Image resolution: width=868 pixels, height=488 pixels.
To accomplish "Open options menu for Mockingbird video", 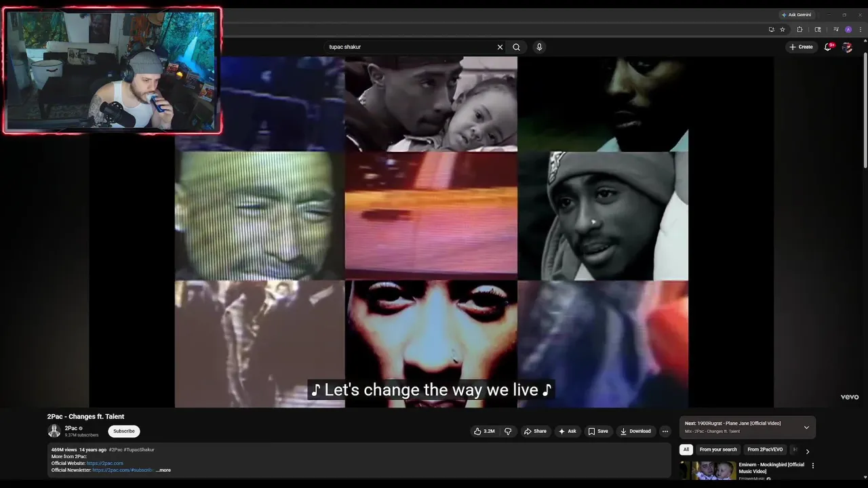I will 812,466.
